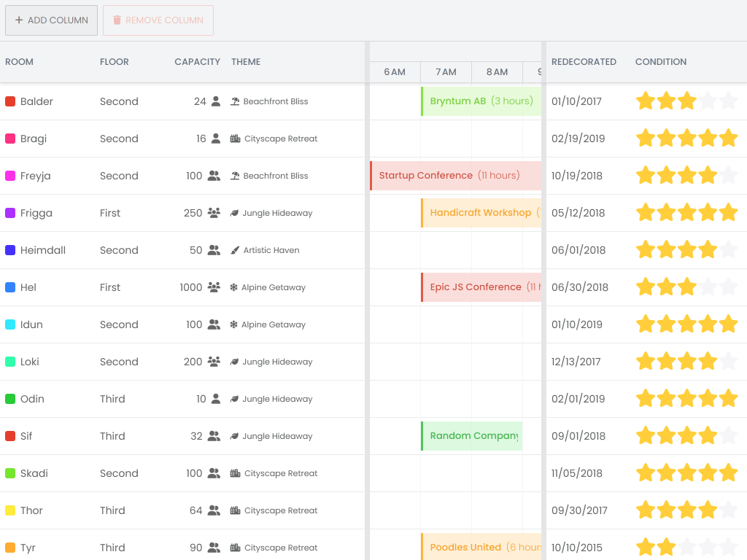The width and height of the screenshot is (747, 560).
Task: Click the 8 AM time header
Action: [x=497, y=72]
